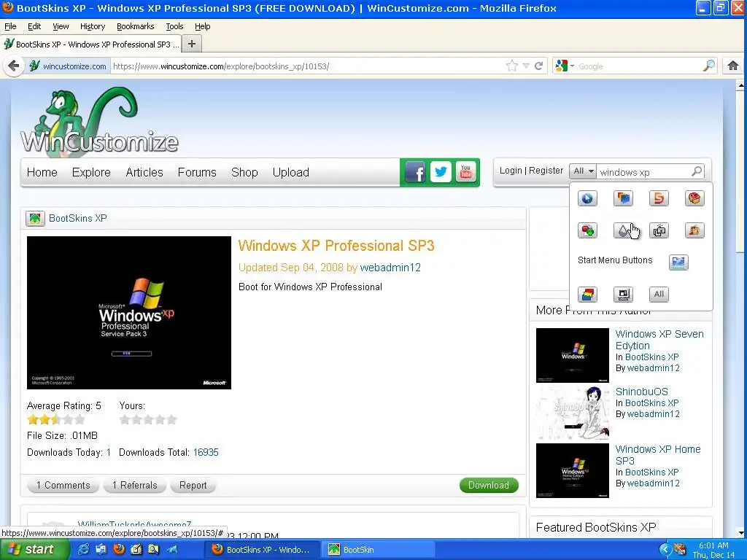Launch Internet Explorer from quick launch
The image size is (747, 560).
click(x=83, y=549)
